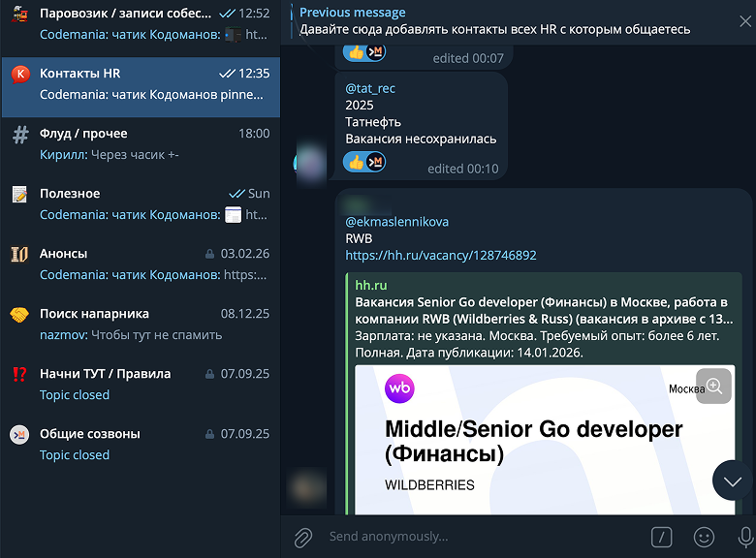Click the hh.ru preview site name
The width and height of the screenshot is (756, 558).
coord(371,285)
